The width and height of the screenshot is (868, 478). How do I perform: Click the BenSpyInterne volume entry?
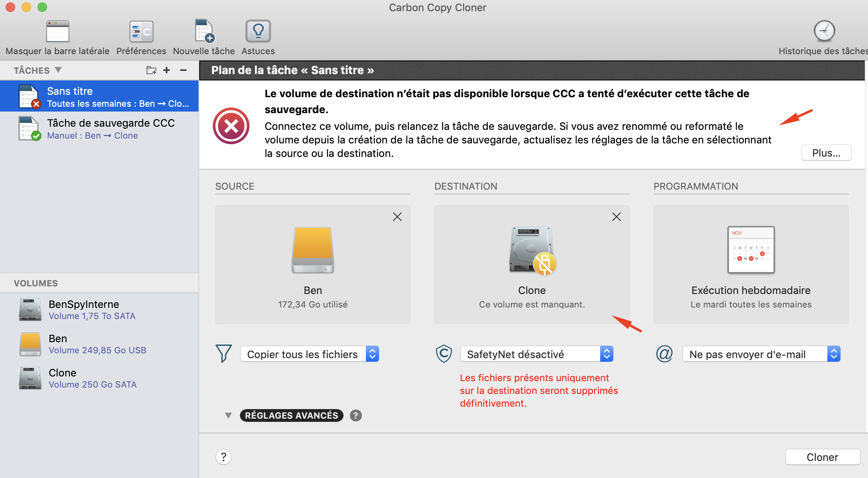(x=99, y=310)
